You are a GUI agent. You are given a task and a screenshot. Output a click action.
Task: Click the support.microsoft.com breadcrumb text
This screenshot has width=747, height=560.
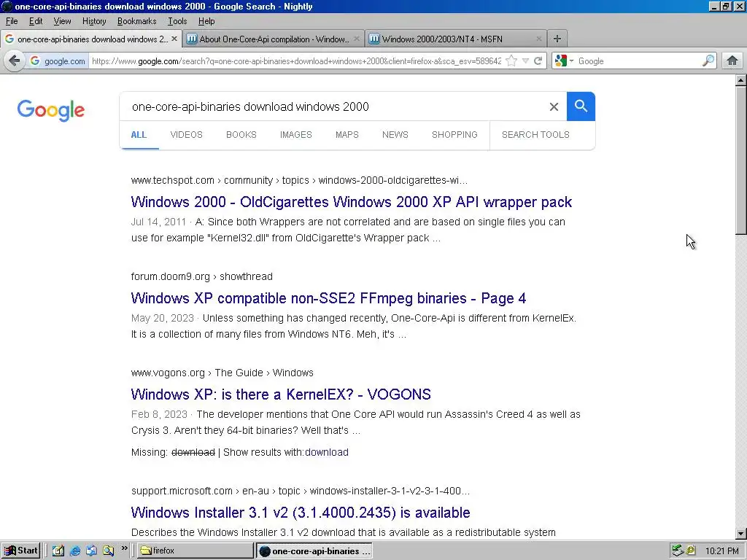pyautogui.click(x=300, y=491)
